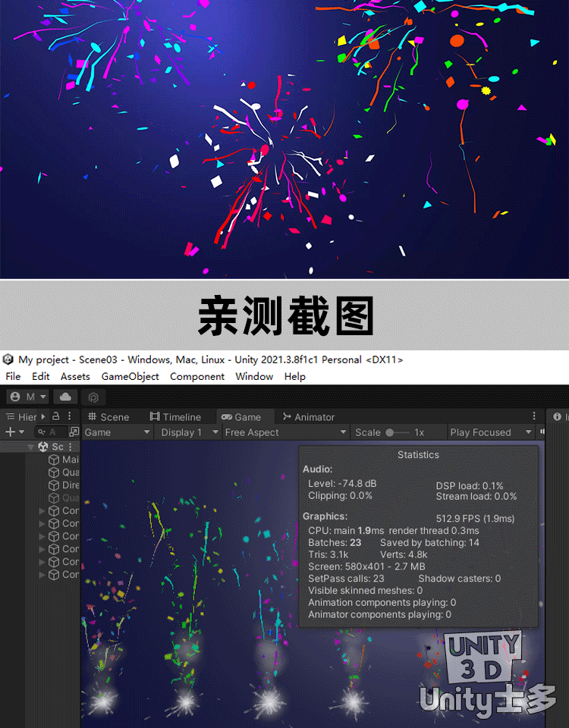Click the 'Screen: 580x401 - 2.7 MB' stat
Viewport: 569px width, 728px height.
[366, 567]
